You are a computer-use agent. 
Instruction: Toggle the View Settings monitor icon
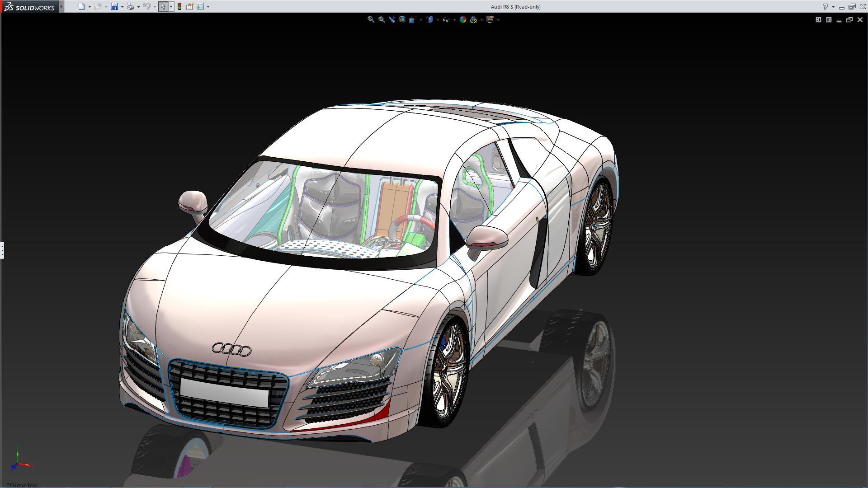(490, 19)
